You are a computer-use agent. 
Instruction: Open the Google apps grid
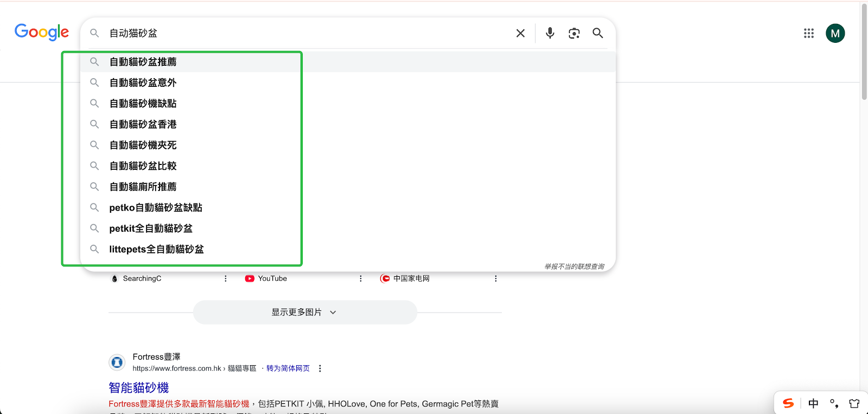(x=809, y=33)
